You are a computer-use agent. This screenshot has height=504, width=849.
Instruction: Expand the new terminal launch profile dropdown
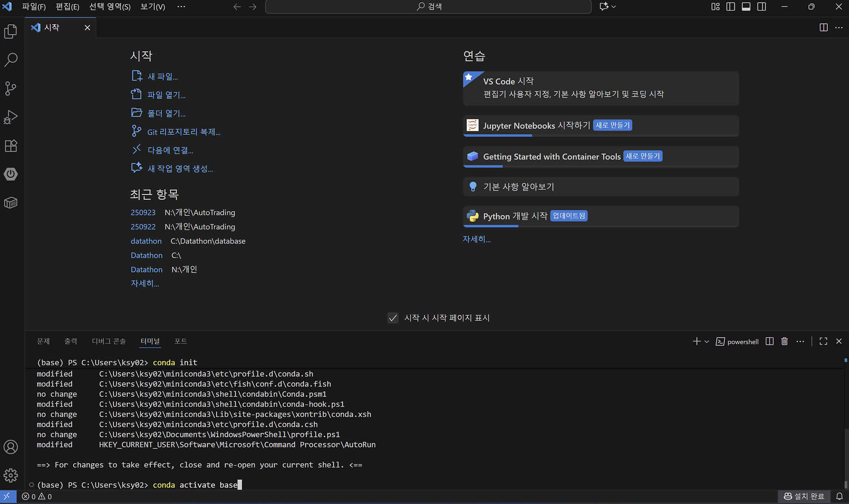coord(707,341)
